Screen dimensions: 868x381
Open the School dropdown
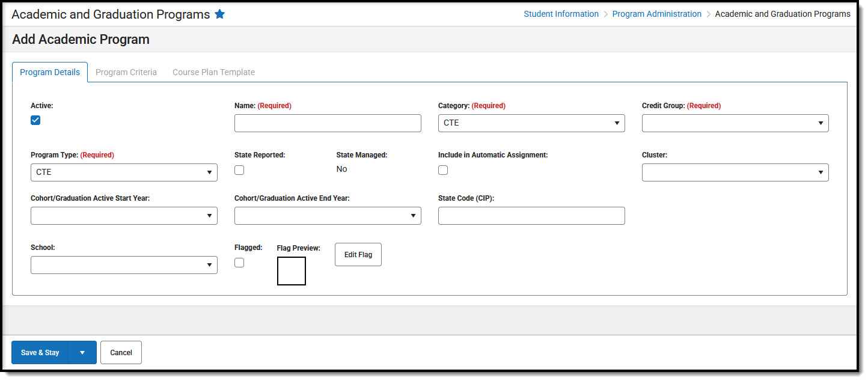(x=124, y=265)
